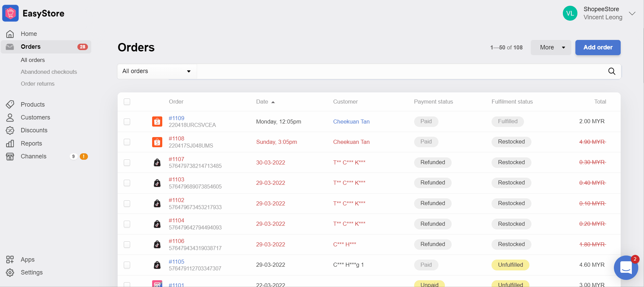Viewport: 644px width, 287px height.
Task: Check the box for order #1106
Action: (127, 244)
